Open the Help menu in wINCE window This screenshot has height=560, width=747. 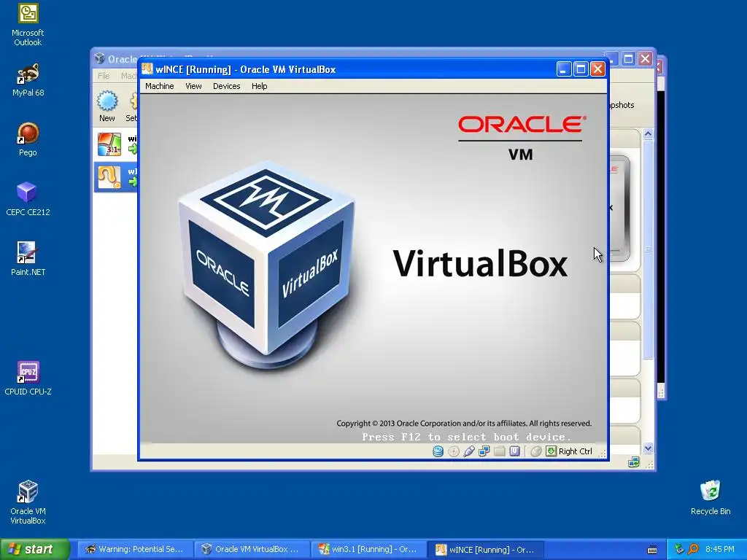(x=259, y=86)
